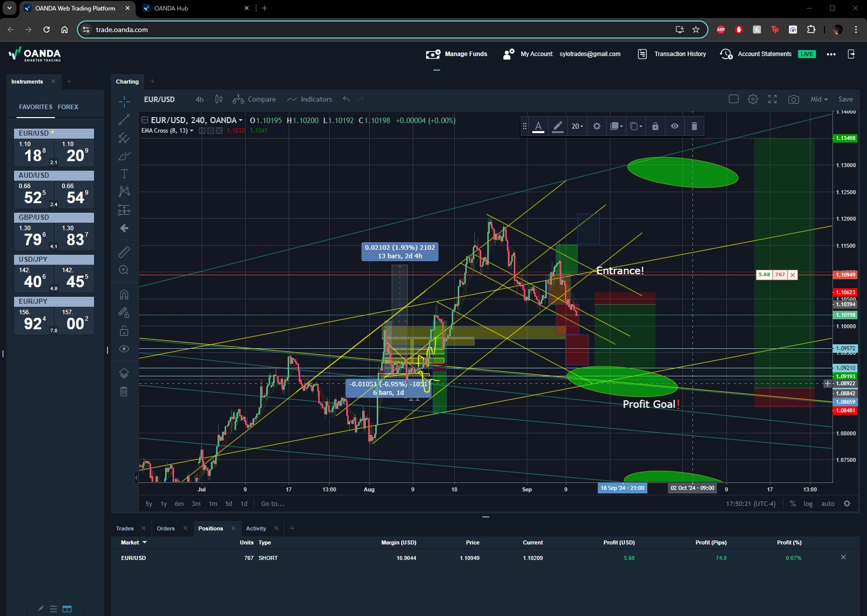The width and height of the screenshot is (867, 616).
Task: Toggle percent scale on the price axis
Action: pos(793,504)
